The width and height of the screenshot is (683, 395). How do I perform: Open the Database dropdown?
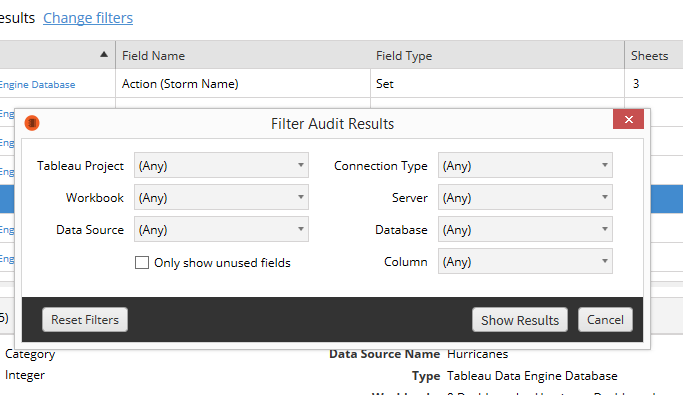[x=525, y=229]
